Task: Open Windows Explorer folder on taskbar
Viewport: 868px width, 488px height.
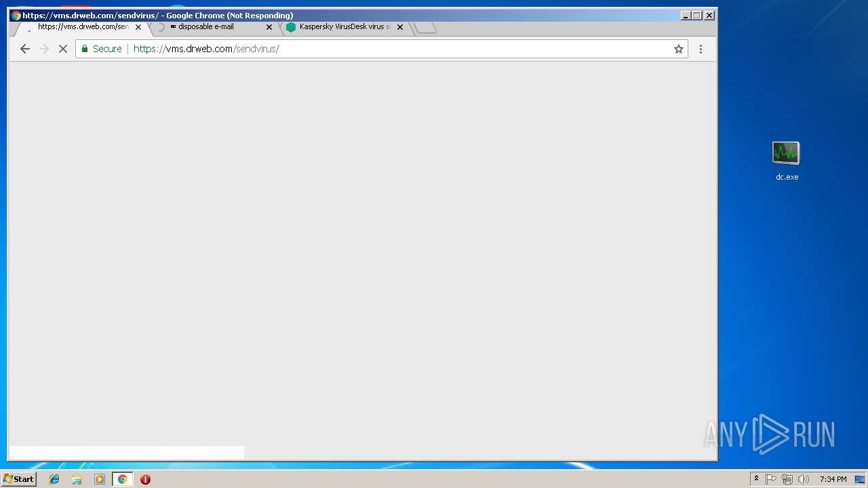Action: point(77,479)
